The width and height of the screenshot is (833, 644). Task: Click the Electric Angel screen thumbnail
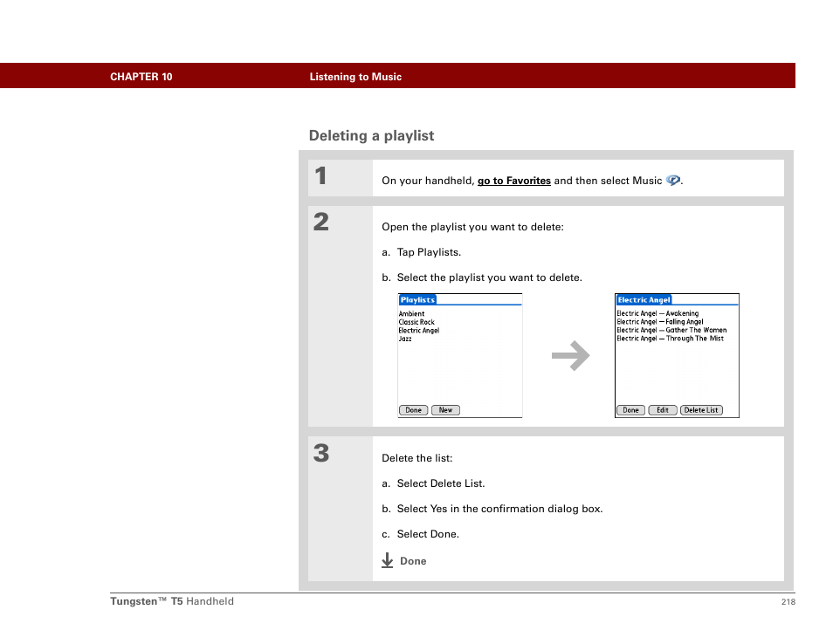tap(677, 356)
